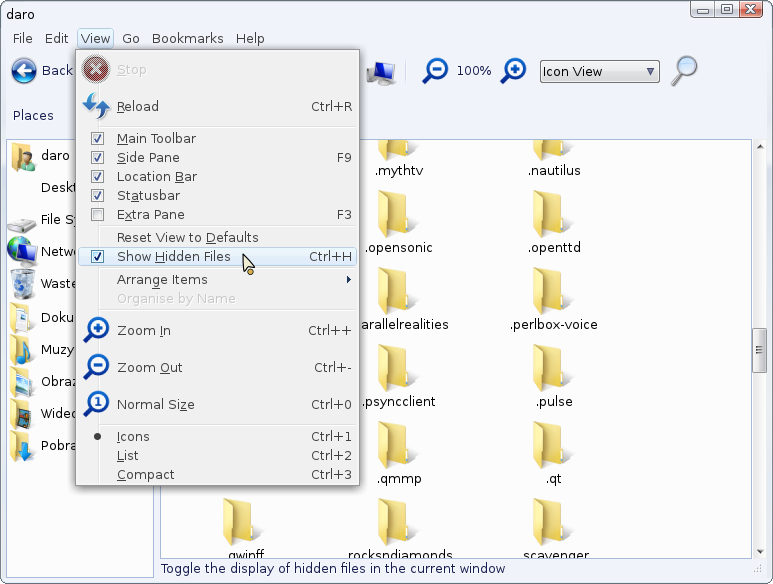Open the Dokumenty folder icon in sidebar
This screenshot has height=584, width=773.
(x=21, y=317)
